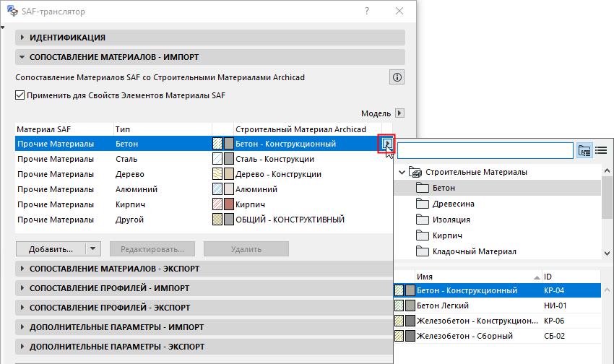Click hatch swatch of ОБЩИЙ - КОНСТРУКТИВНЫЙ
Viewport: 614px width, 364px height.
coord(217,220)
